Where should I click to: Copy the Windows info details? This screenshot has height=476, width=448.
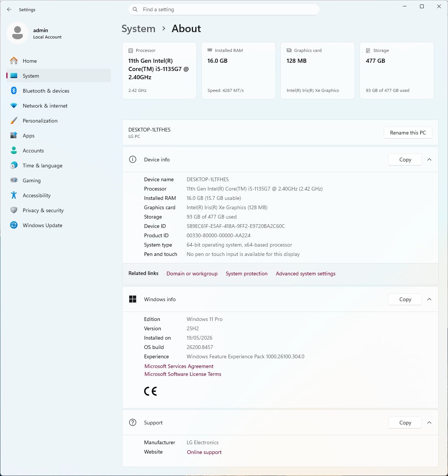tap(405, 299)
